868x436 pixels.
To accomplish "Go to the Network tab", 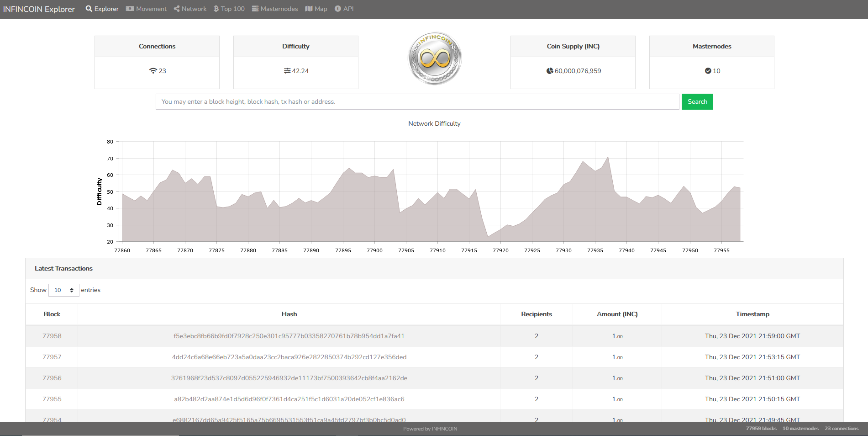I will point(190,9).
